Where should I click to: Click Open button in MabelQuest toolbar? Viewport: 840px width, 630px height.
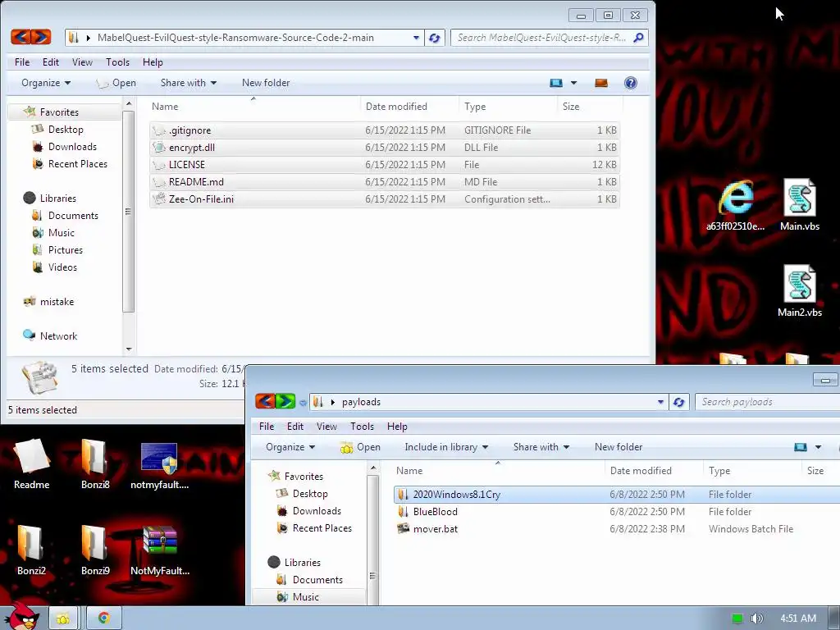(116, 83)
